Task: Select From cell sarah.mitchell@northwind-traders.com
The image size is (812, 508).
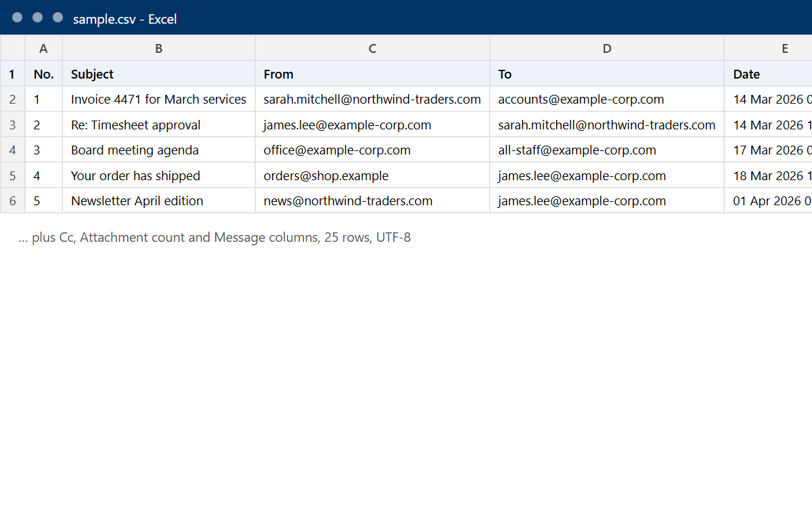Action: pos(373,99)
